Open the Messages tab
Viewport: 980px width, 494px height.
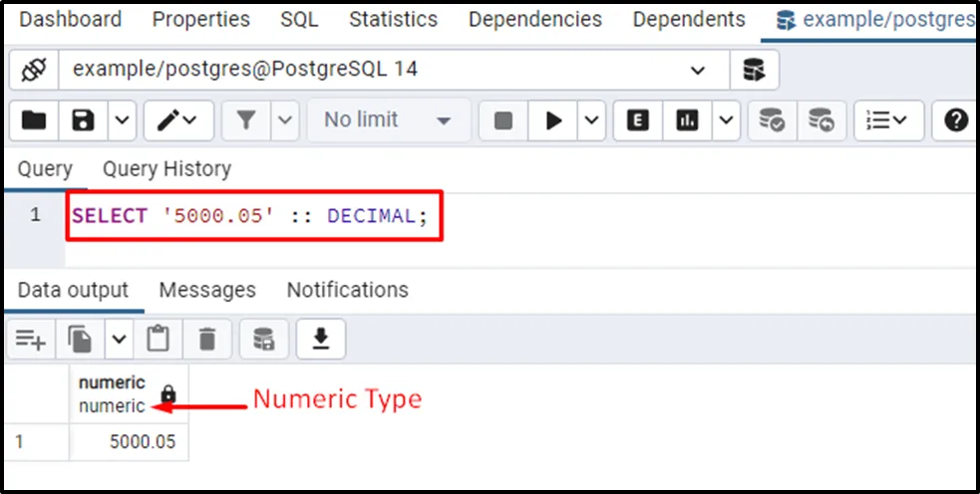coord(207,290)
